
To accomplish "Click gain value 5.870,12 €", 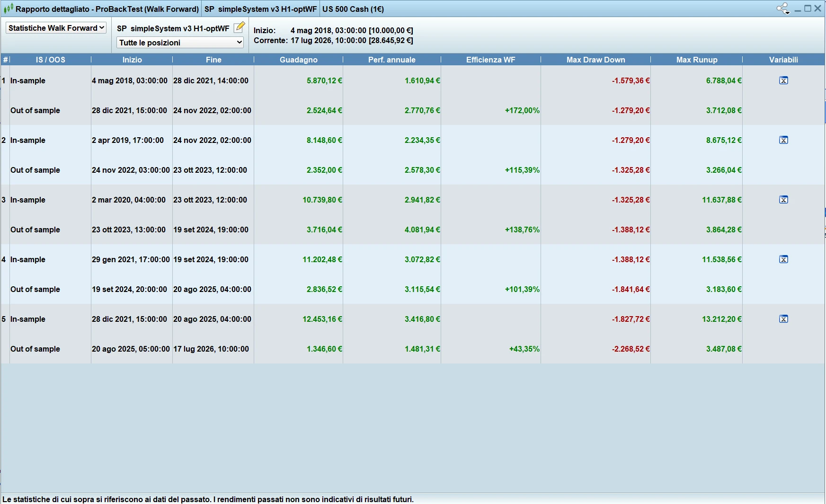I will pos(324,80).
